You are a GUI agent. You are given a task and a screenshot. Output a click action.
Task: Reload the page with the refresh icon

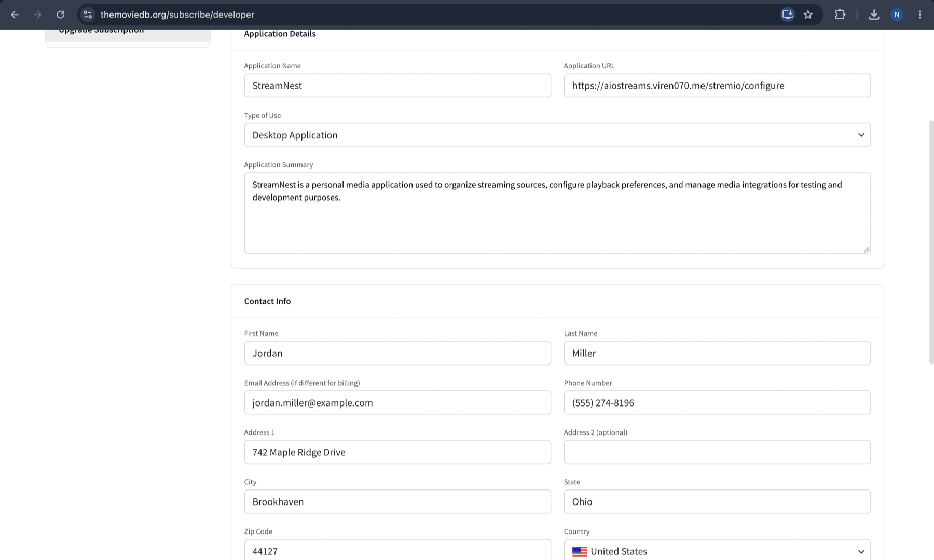tap(61, 15)
